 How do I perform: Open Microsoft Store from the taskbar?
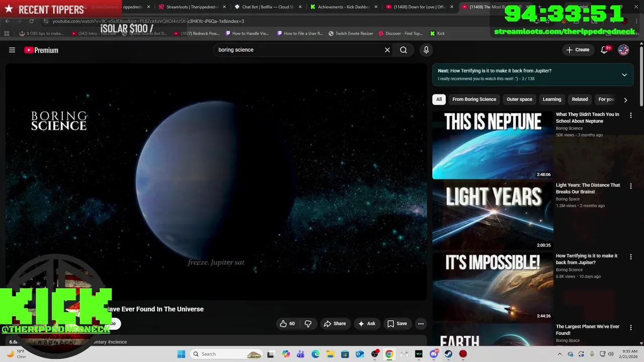345,354
